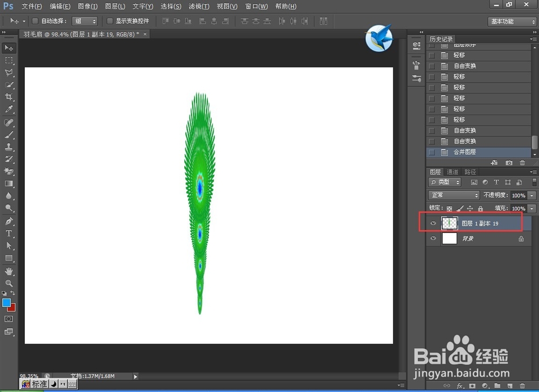Open 文件(F) menu
The image size is (539, 392).
[32, 6]
